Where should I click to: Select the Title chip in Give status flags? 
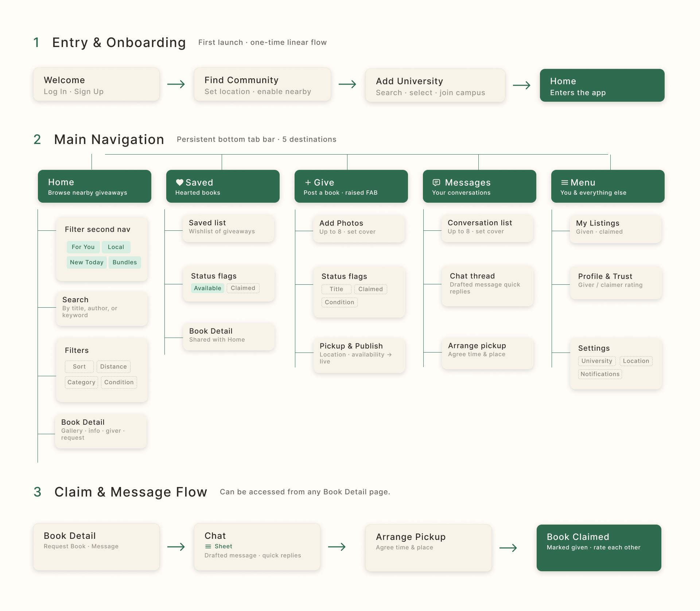tap(337, 289)
